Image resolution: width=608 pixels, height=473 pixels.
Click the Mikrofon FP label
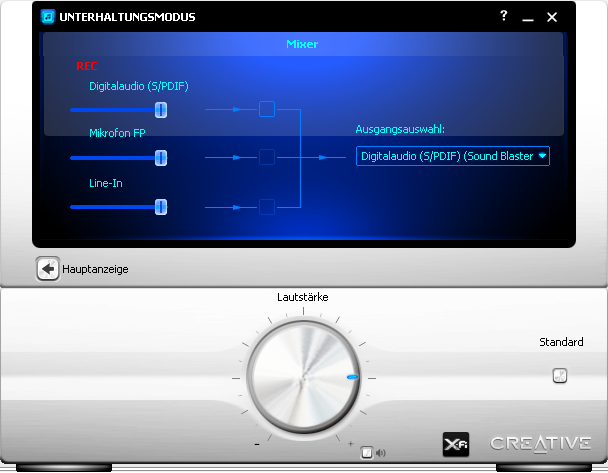click(117, 133)
